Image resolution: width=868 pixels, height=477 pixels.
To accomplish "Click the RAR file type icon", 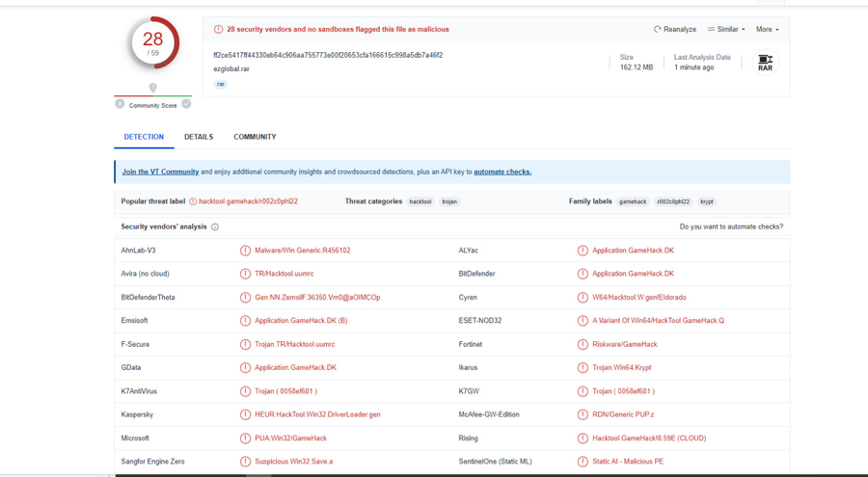I will click(765, 63).
